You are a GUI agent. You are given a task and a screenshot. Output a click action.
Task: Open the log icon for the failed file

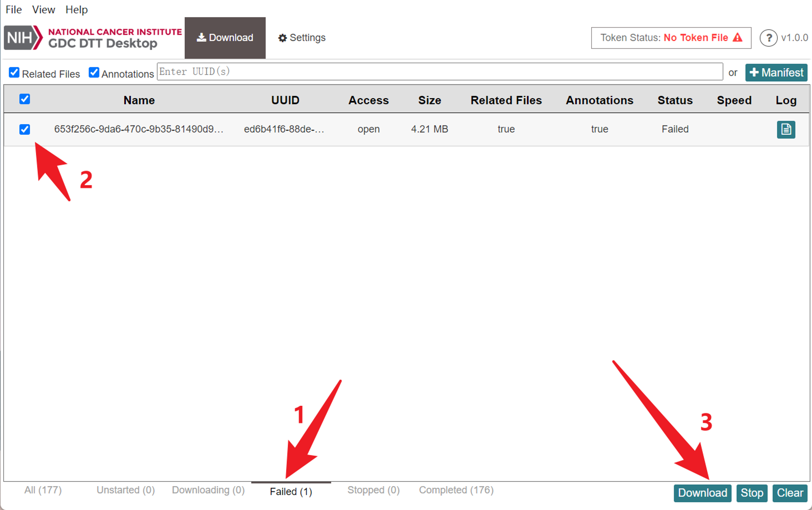786,129
